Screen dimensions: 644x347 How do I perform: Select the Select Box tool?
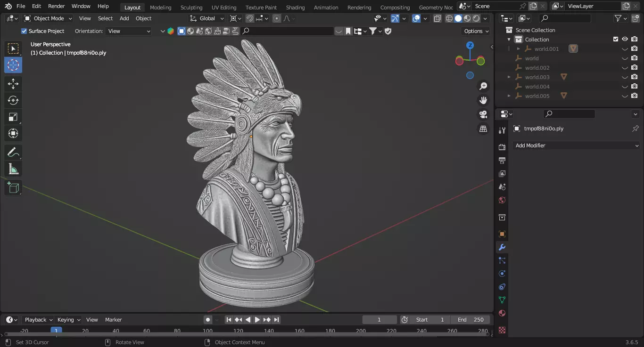click(x=13, y=48)
